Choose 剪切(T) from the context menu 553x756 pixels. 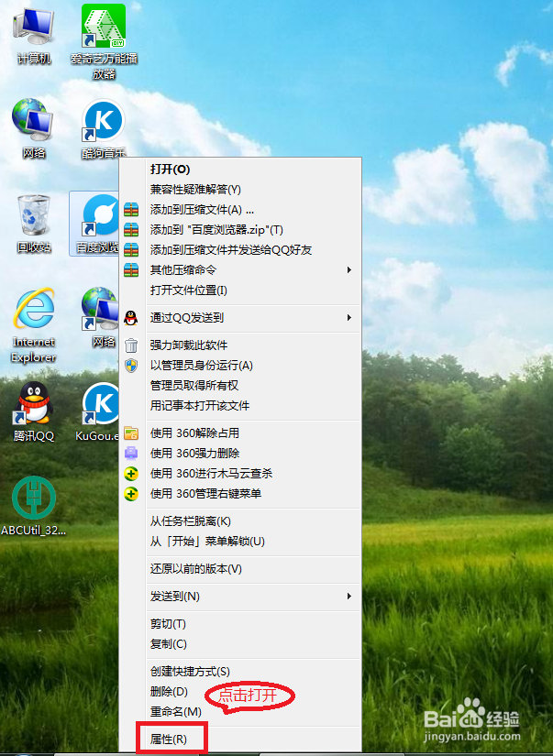pos(240,624)
